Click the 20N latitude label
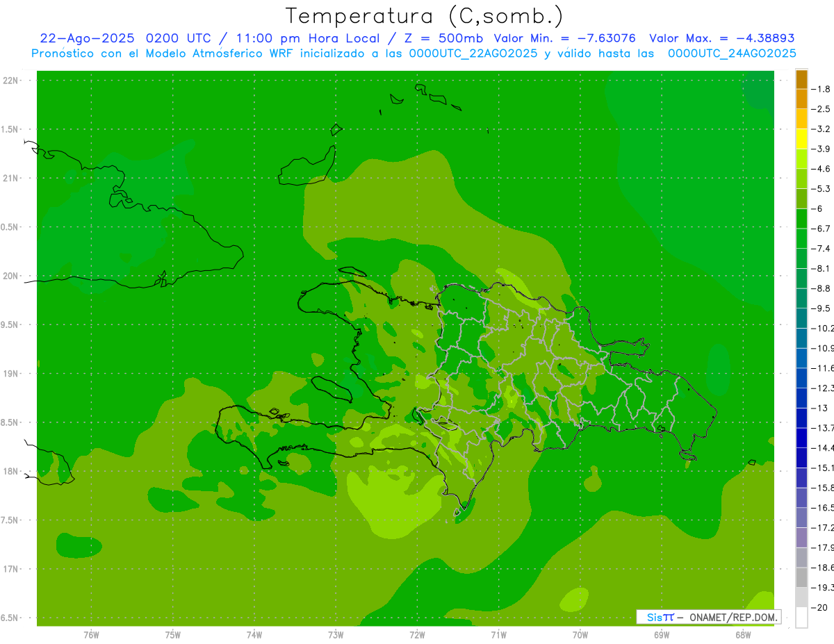Viewport: 834px width, 644px height. (10, 276)
